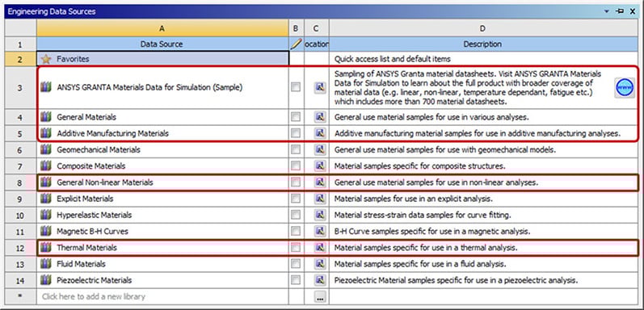Select row number 9 header

point(20,199)
